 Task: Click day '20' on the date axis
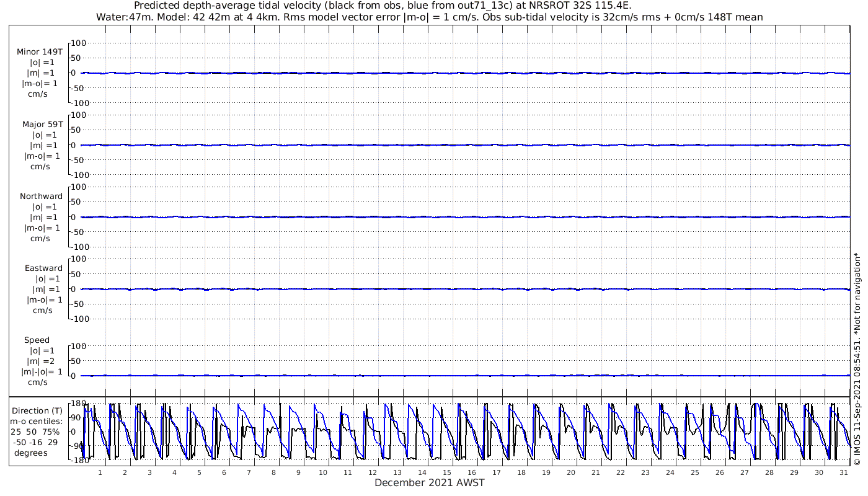coord(571,472)
